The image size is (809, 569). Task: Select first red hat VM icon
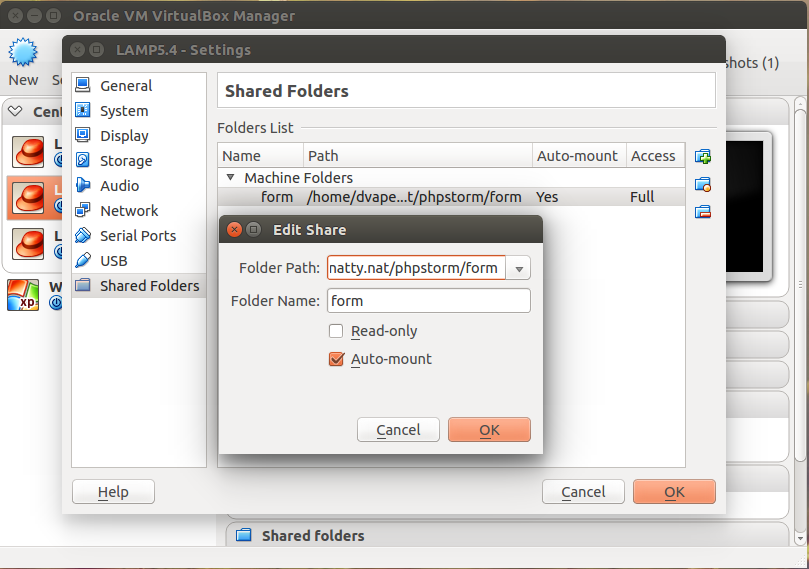[28, 152]
